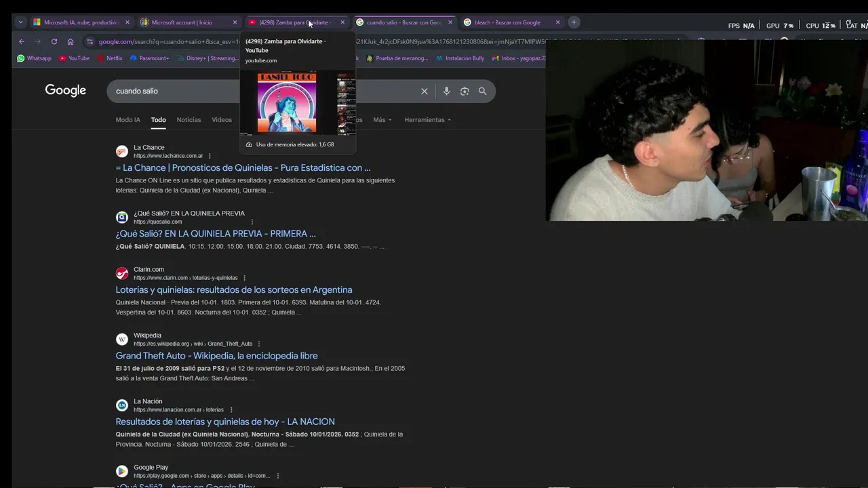Click the La Nación site favicon
The height and width of the screenshot is (488, 868).
click(122, 405)
